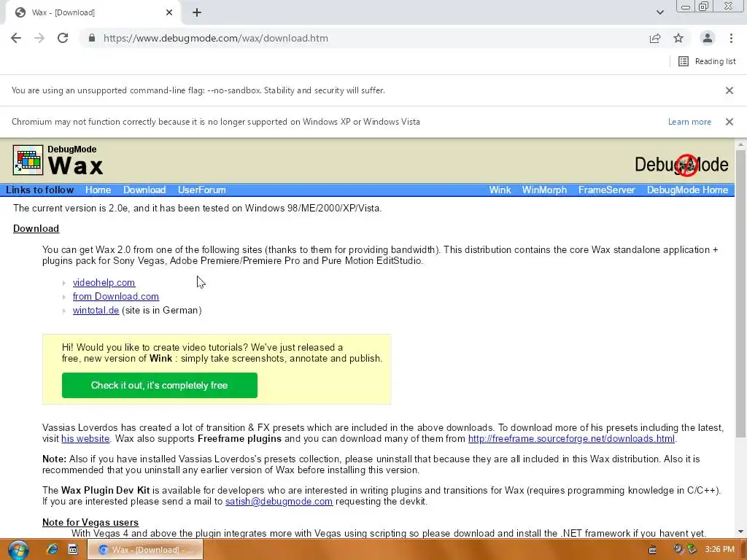
Task: Open Vassias Loverdos's 'his website' link
Action: click(x=85, y=438)
